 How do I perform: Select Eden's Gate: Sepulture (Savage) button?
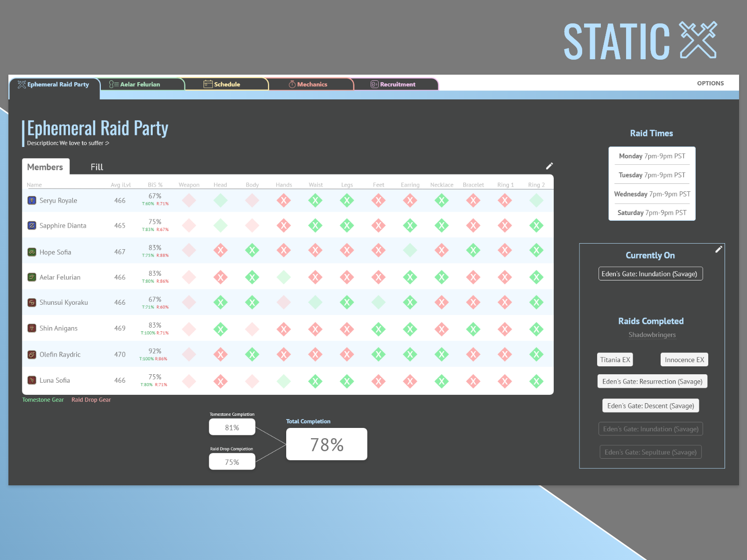click(x=650, y=452)
